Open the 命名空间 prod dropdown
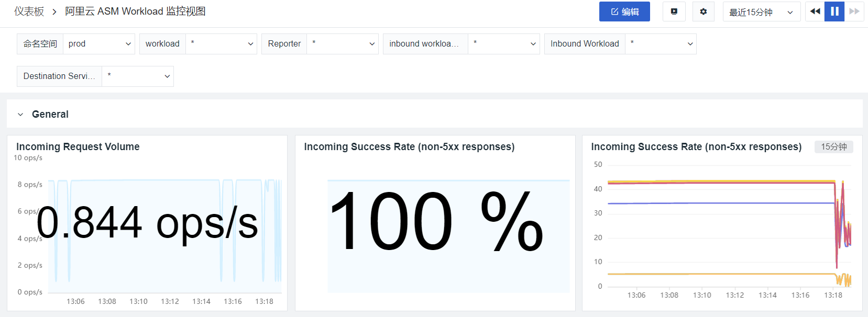The image size is (868, 317). [99, 44]
